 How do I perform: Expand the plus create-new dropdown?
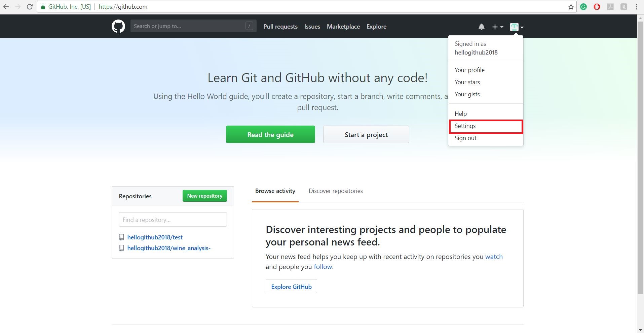[498, 27]
